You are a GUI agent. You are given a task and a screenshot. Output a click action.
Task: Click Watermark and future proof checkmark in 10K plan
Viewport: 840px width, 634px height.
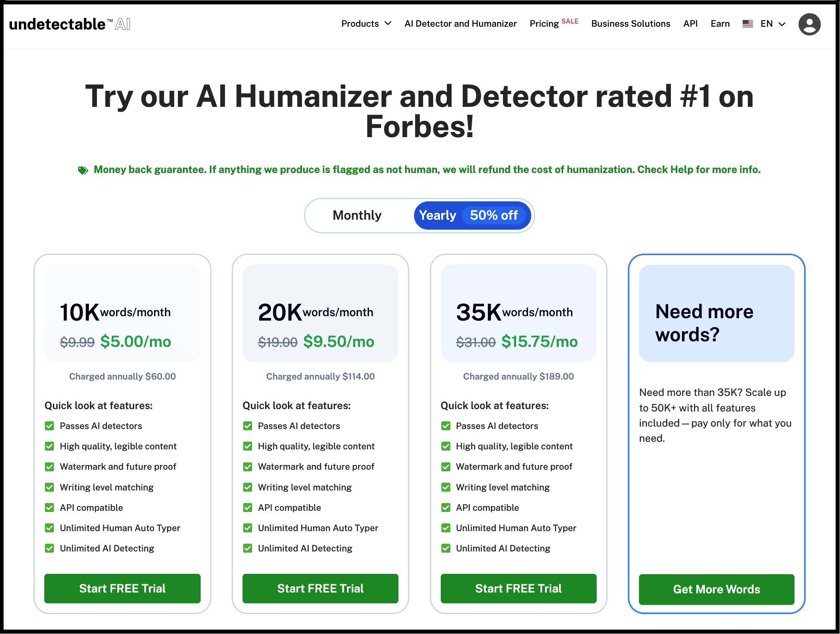coord(49,467)
